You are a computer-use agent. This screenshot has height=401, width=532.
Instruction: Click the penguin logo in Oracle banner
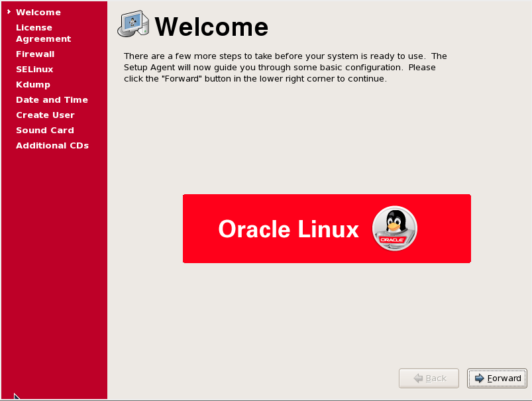(x=395, y=229)
